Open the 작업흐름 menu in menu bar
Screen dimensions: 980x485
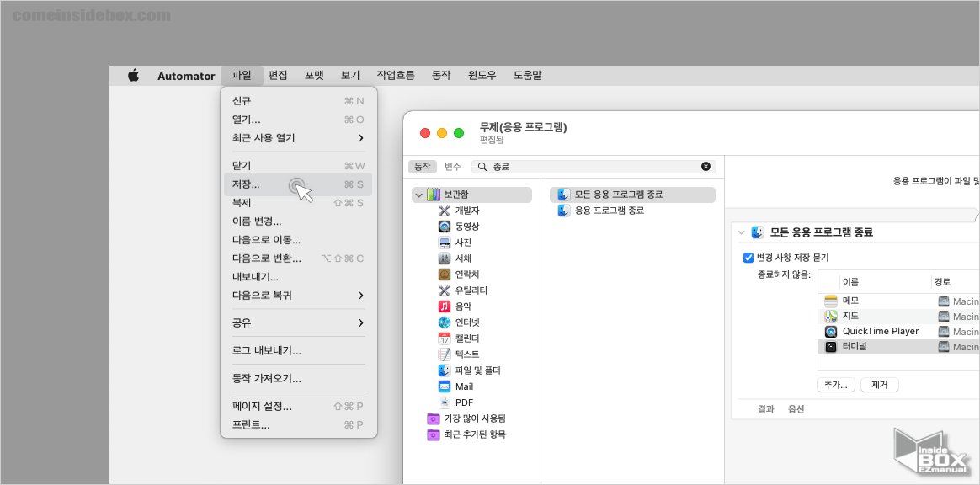(396, 76)
